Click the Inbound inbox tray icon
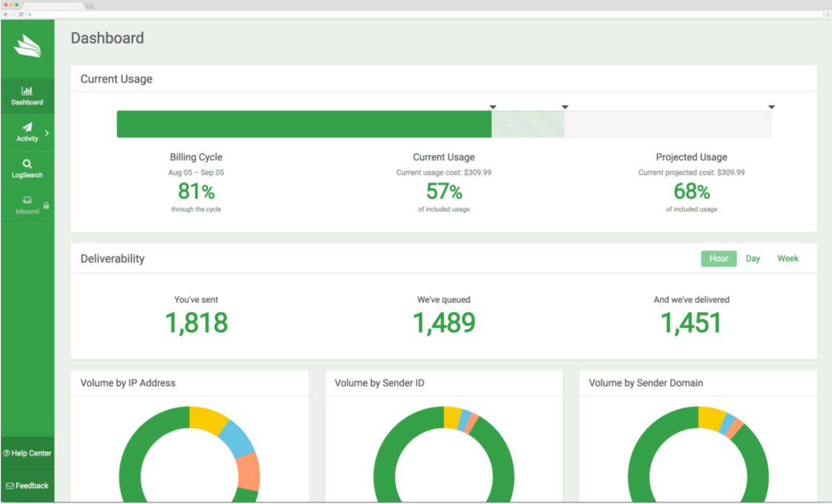Viewport: 832px width, 504px height. click(27, 200)
